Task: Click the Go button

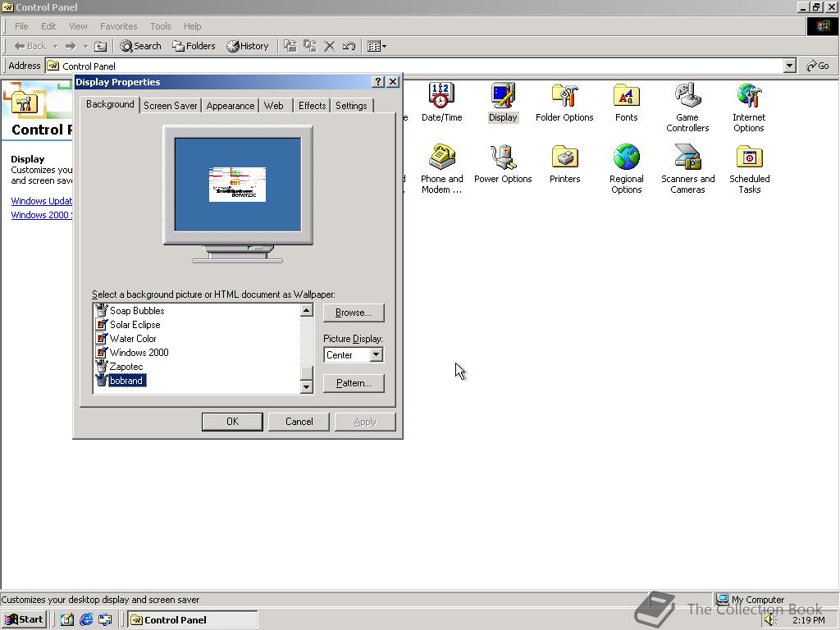Action: [818, 66]
